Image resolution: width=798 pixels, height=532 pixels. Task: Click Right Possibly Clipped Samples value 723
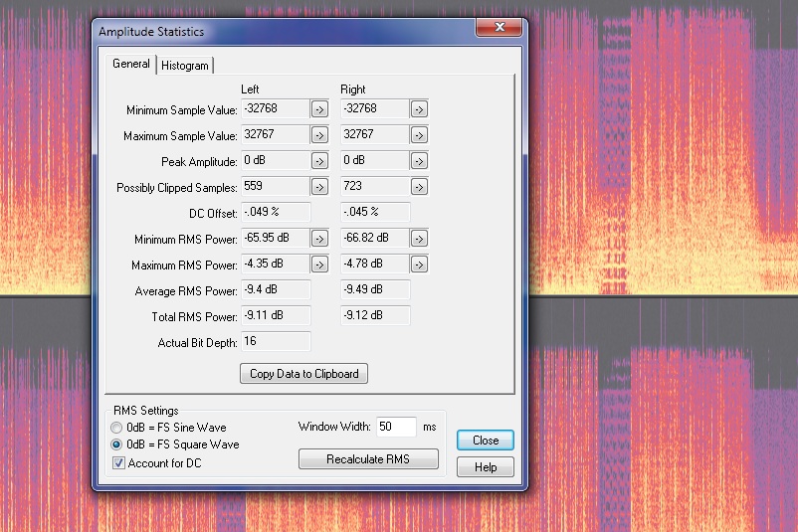[375, 186]
